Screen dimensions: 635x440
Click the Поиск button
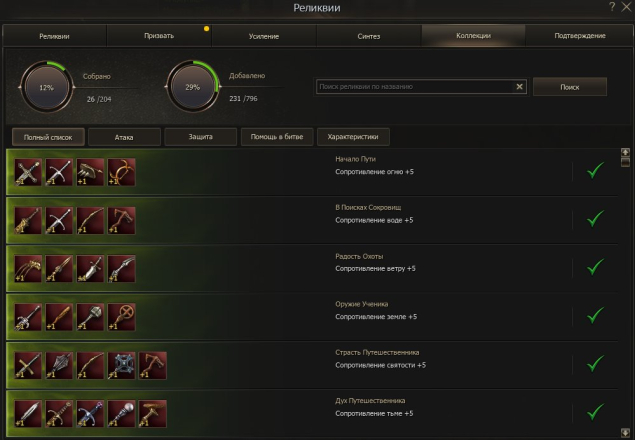[x=569, y=87]
